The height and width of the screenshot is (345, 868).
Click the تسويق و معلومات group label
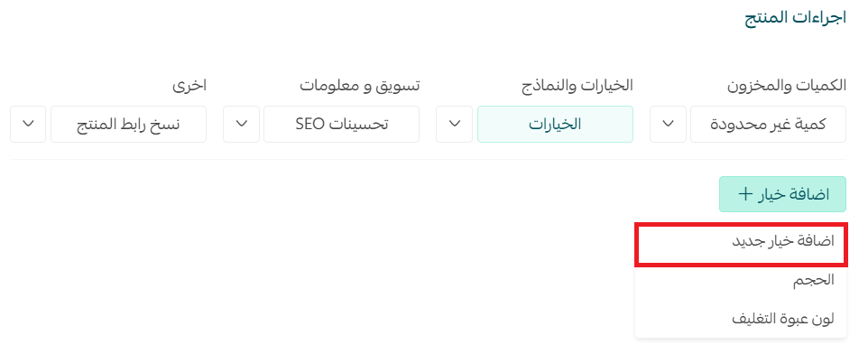tap(360, 85)
